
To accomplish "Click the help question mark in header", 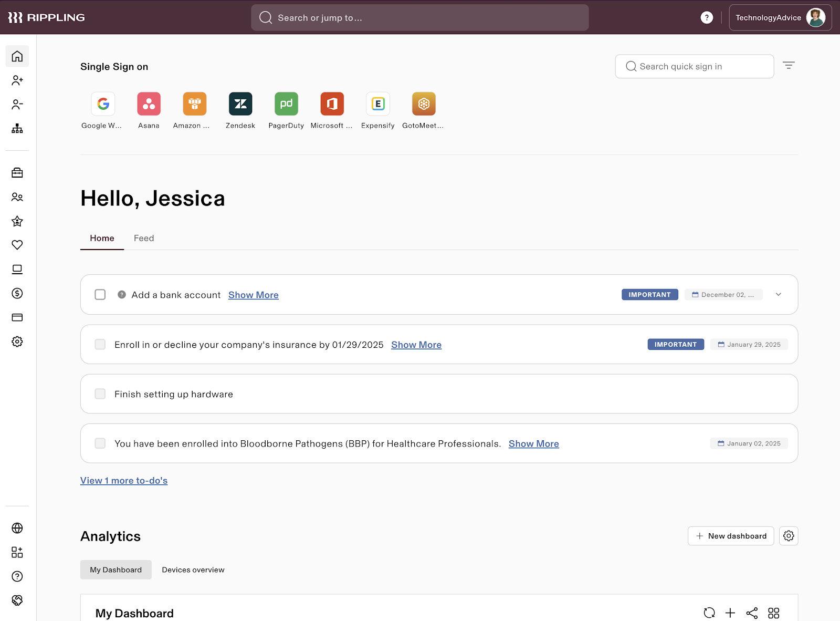I will click(707, 18).
